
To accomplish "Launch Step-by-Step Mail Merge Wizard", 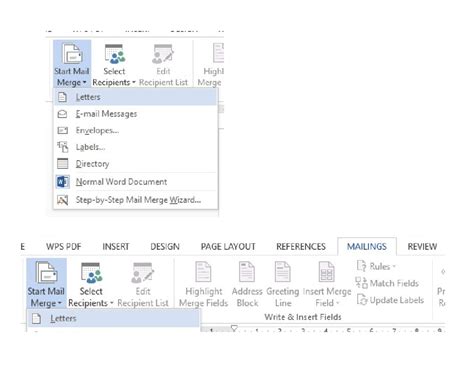I will coord(136,200).
